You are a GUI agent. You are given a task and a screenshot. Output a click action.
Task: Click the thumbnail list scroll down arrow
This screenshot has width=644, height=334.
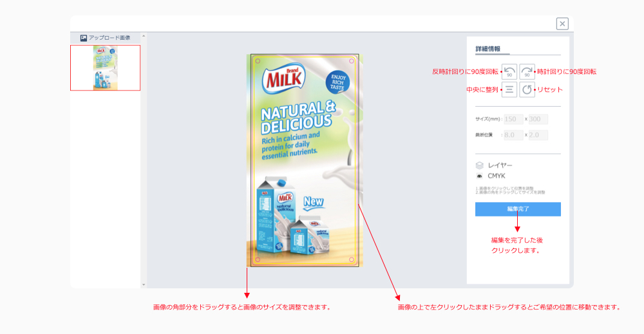point(144,284)
